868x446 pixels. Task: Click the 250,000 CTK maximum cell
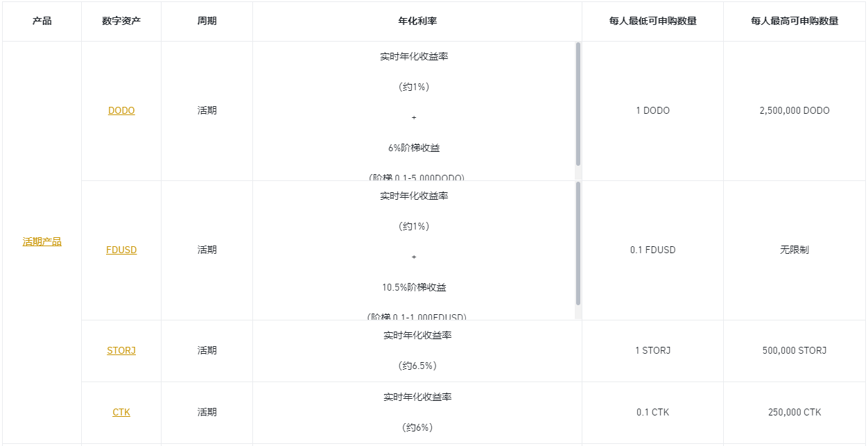pos(795,413)
